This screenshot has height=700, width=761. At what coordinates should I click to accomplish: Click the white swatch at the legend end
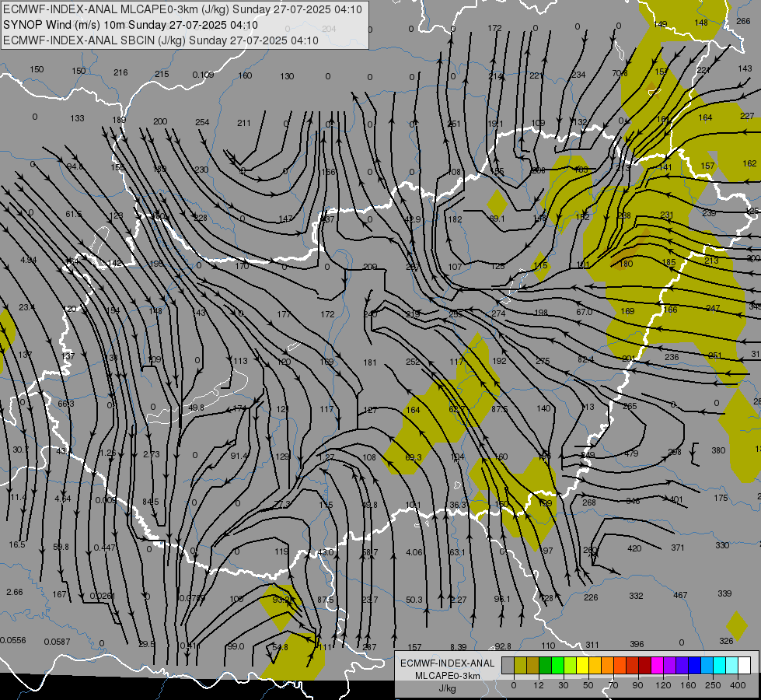pos(744,666)
